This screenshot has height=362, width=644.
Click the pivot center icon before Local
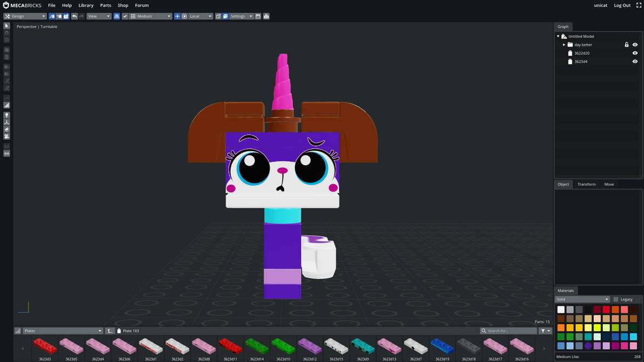click(177, 16)
